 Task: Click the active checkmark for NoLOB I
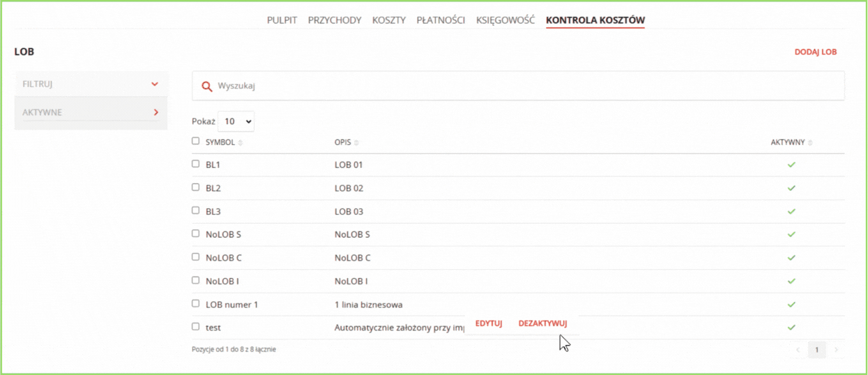tap(791, 281)
